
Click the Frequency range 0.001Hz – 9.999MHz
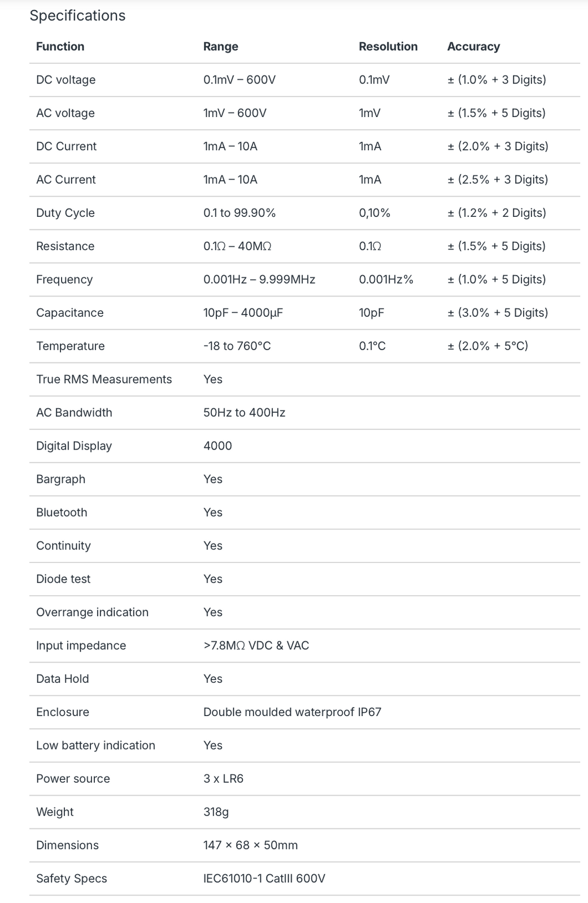point(259,280)
